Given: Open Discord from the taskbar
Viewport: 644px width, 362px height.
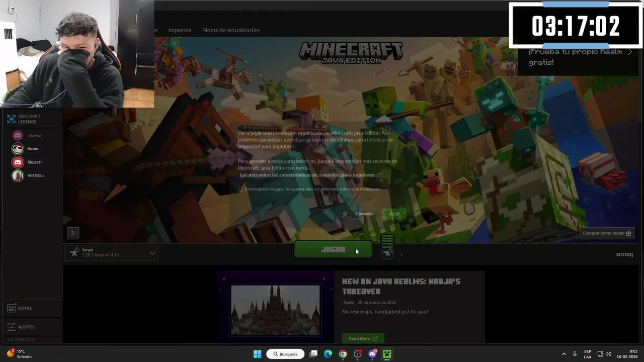Looking at the screenshot, I should [x=372, y=354].
